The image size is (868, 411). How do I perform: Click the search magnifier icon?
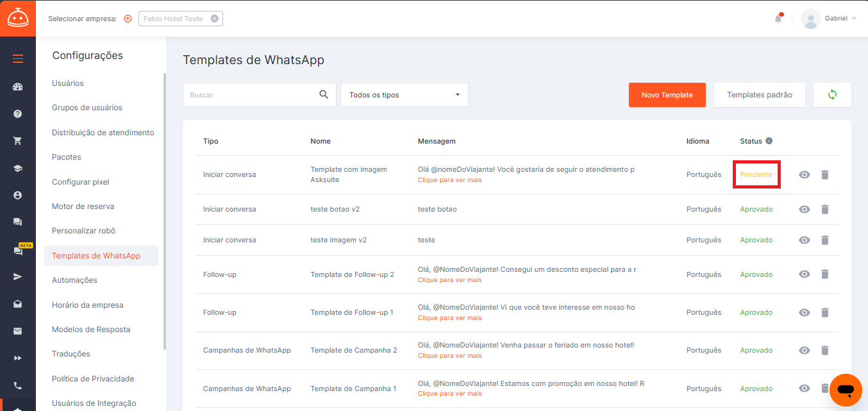pos(324,94)
